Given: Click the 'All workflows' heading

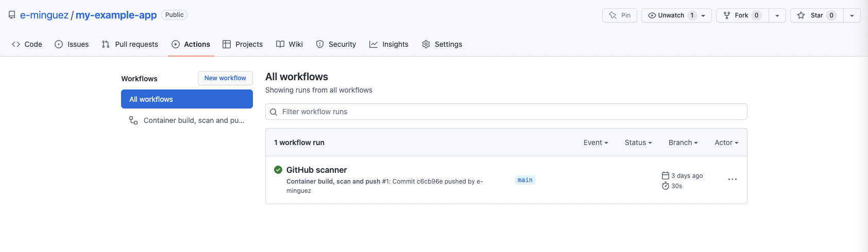Looking at the screenshot, I should 297,77.
